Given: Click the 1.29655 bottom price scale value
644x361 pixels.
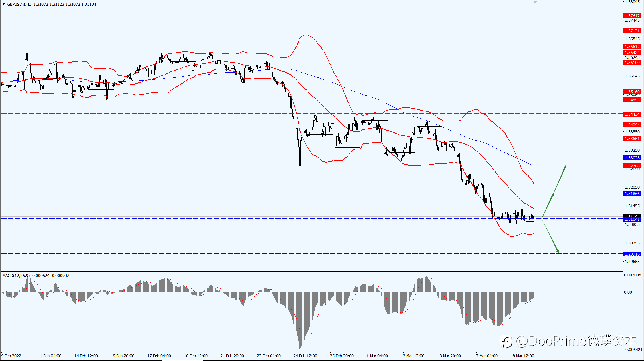Looking at the screenshot, I should tap(632, 262).
